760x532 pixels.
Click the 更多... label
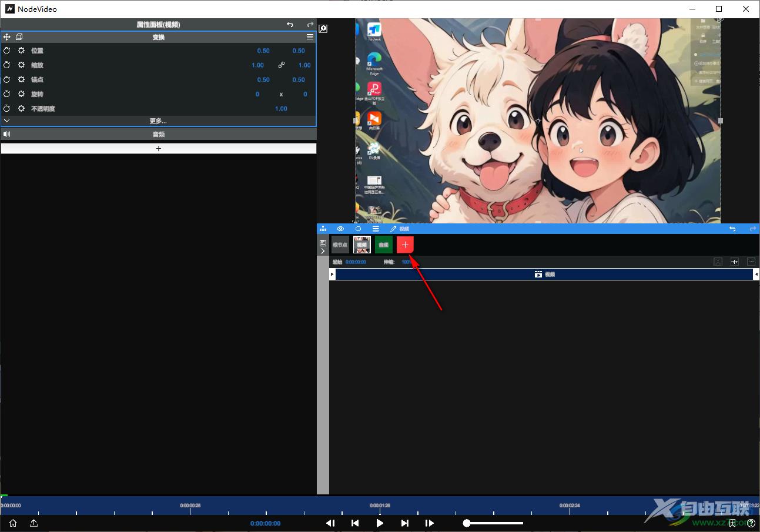[x=158, y=121]
